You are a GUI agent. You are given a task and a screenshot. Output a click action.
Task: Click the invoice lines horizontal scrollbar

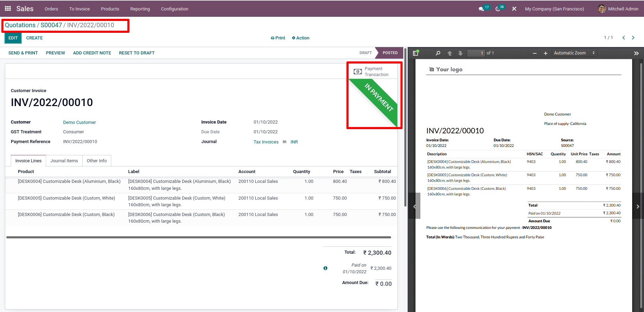point(199,237)
